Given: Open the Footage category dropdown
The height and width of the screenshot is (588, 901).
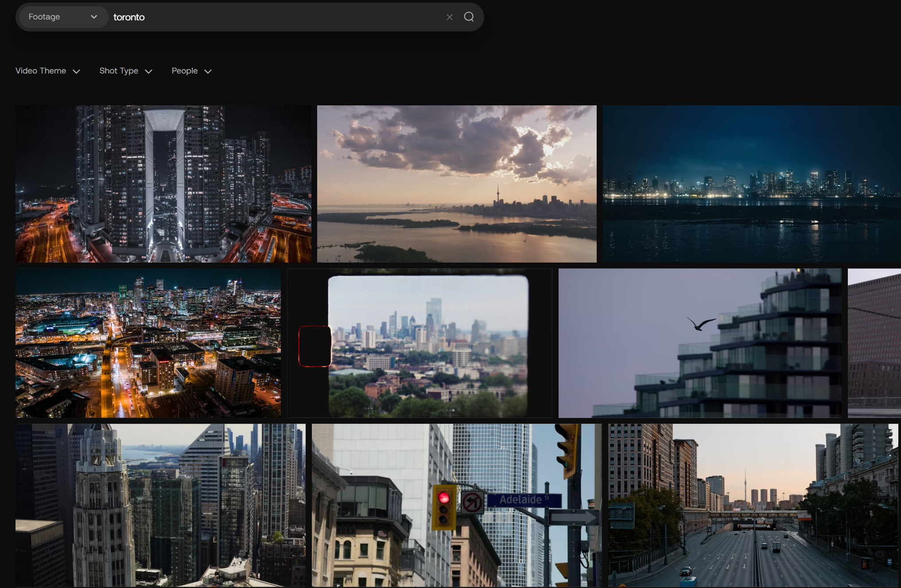Looking at the screenshot, I should coord(62,17).
